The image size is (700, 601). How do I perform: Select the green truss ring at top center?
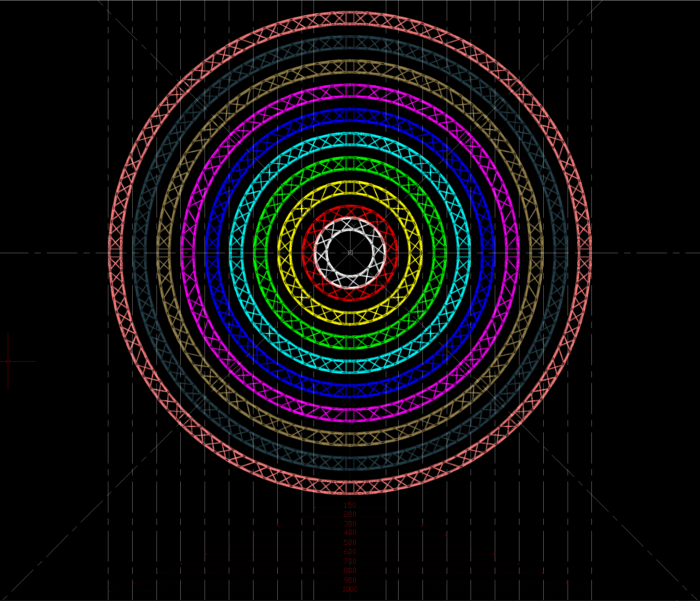tap(350, 163)
